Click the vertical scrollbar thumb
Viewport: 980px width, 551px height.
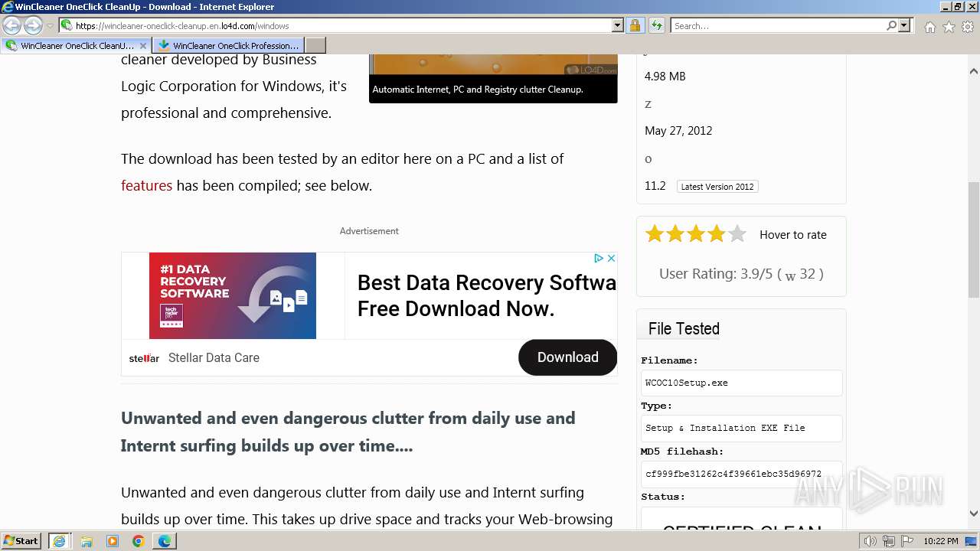pyautogui.click(x=974, y=240)
